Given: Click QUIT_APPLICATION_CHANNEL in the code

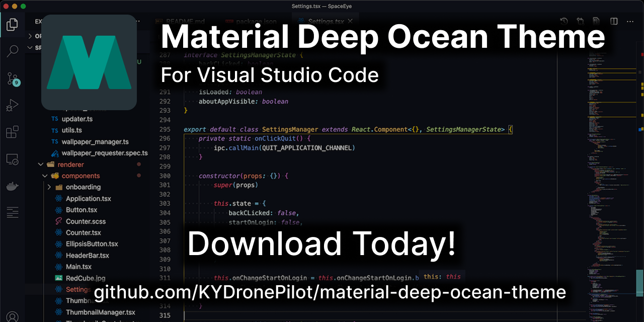Looking at the screenshot, I should coord(307,148).
